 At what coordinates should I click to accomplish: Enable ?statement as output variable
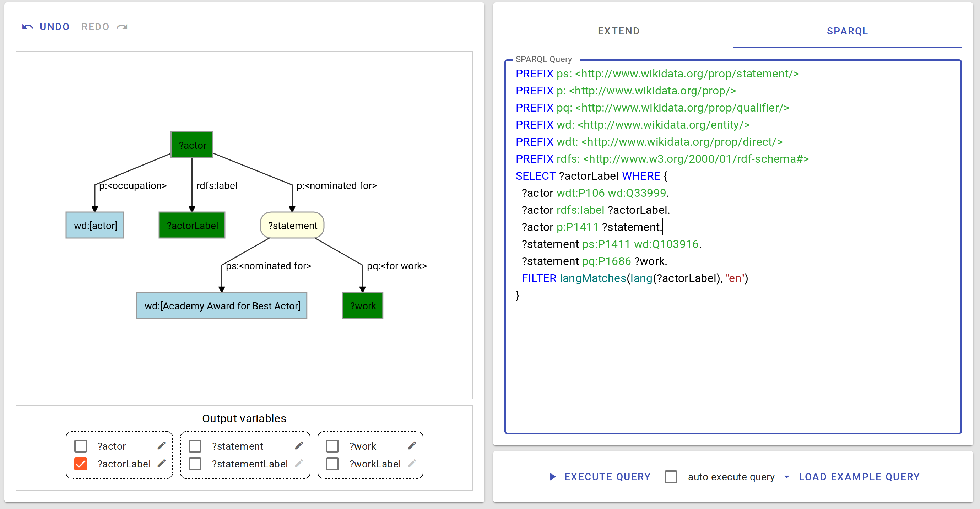point(195,446)
